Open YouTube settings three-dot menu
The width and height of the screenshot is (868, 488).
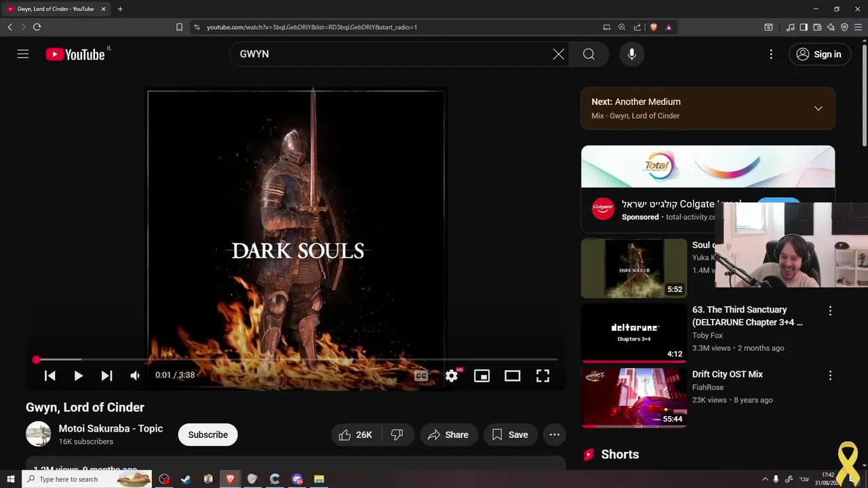[x=771, y=54]
